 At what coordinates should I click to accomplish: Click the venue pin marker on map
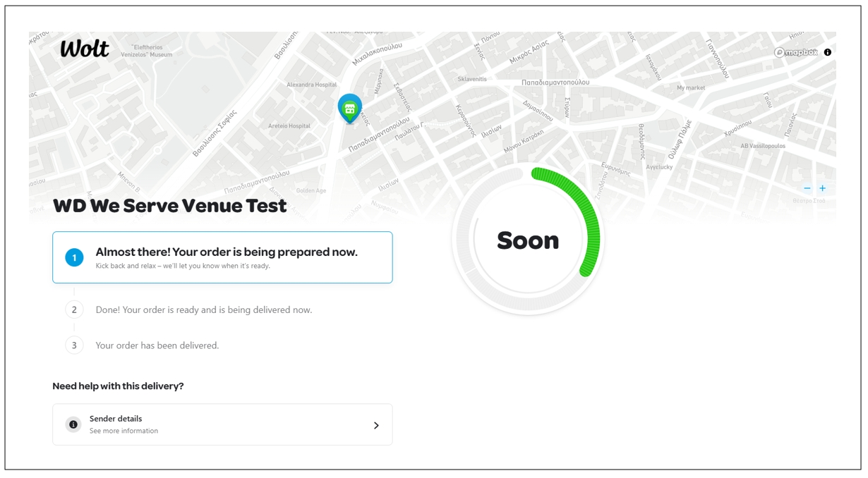[349, 108]
